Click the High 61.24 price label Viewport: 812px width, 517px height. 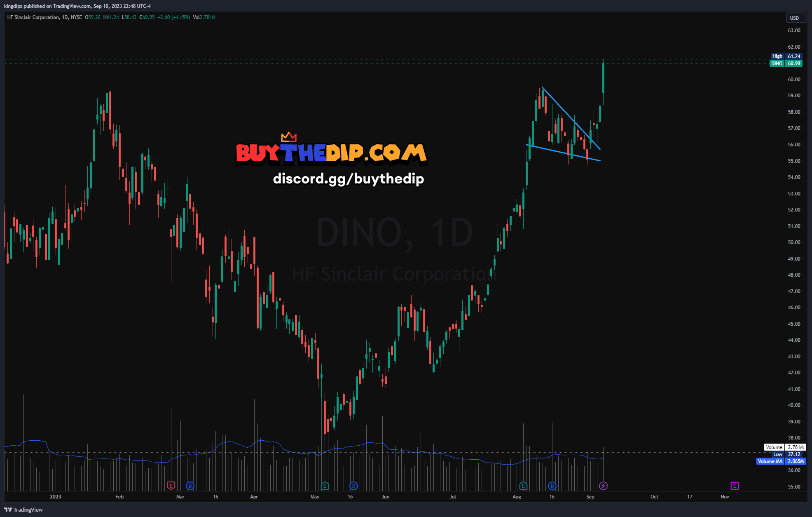click(x=786, y=56)
